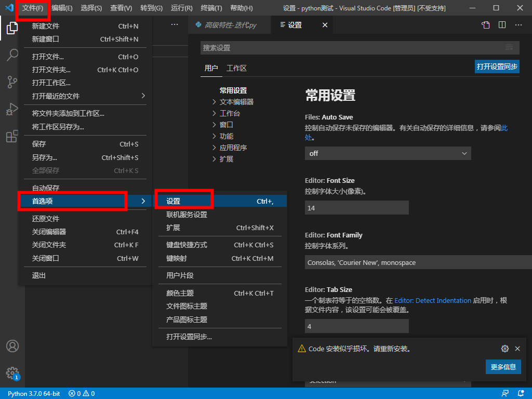Open the Search view in activity bar
Screen dimensions: 532x399
[12, 55]
